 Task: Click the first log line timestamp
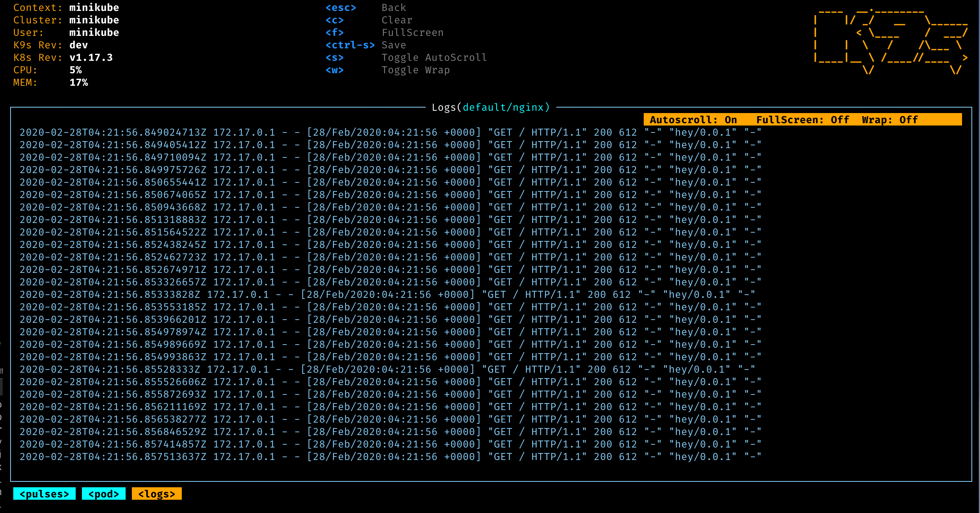[x=113, y=133]
